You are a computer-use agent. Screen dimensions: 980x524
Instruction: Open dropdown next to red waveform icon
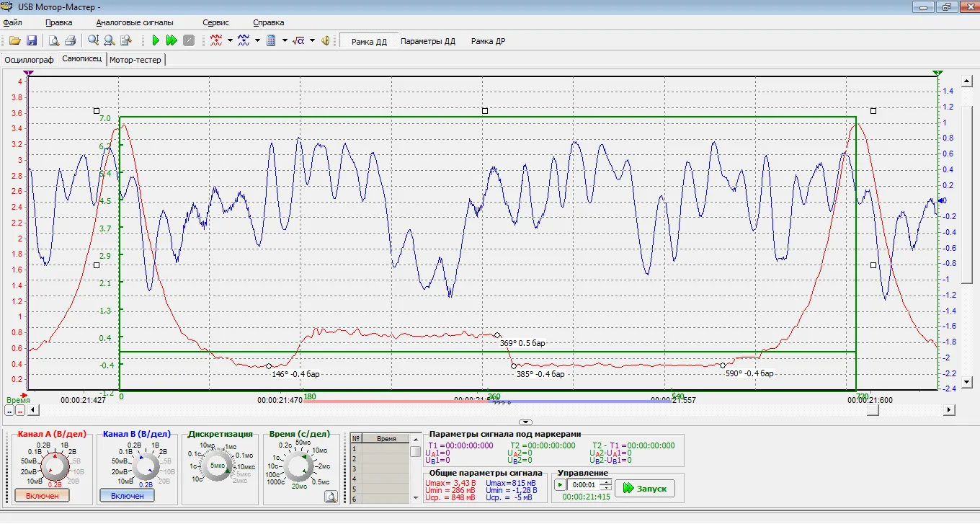point(230,41)
